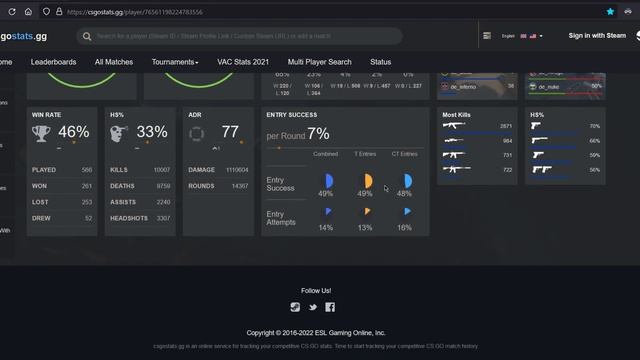Click the Most Kills panel heading
Viewport: 640px width, 360px height.
(x=456, y=115)
